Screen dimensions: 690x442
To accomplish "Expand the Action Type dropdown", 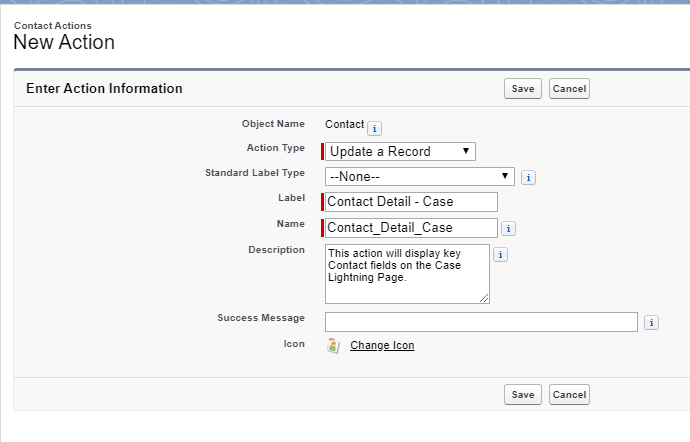I will tap(400, 152).
